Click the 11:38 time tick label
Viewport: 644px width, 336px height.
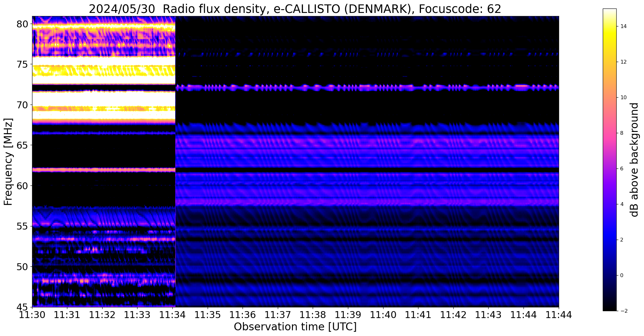click(x=313, y=315)
